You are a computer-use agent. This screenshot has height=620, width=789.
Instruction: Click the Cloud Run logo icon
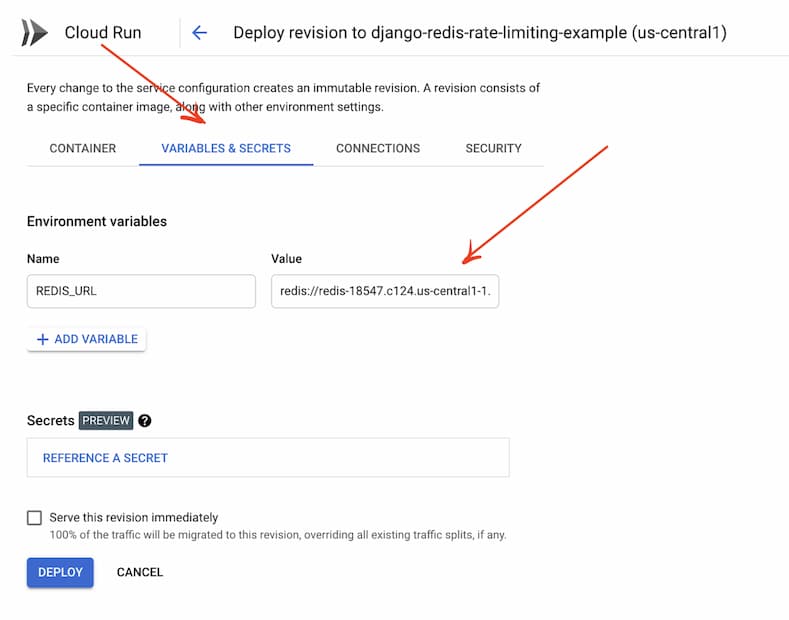tap(34, 33)
